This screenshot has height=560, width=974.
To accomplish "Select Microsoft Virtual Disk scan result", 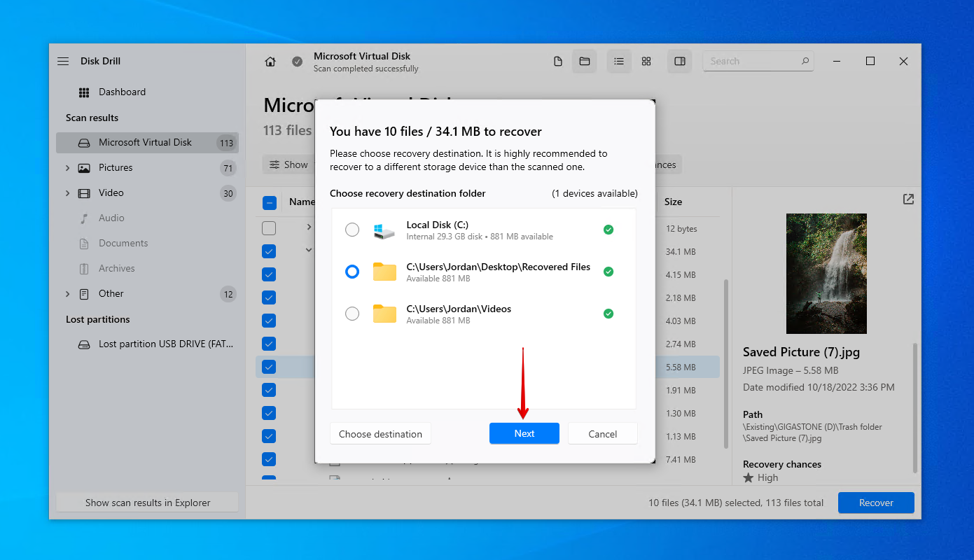I will [x=147, y=143].
